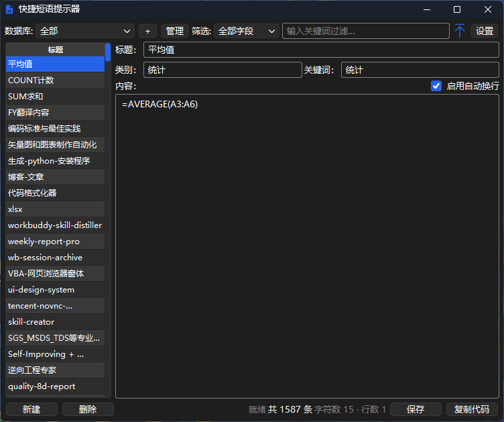Screen dimensions: 504x422
Task: Select the Self-Improving + ... entry
Action: click(55, 354)
